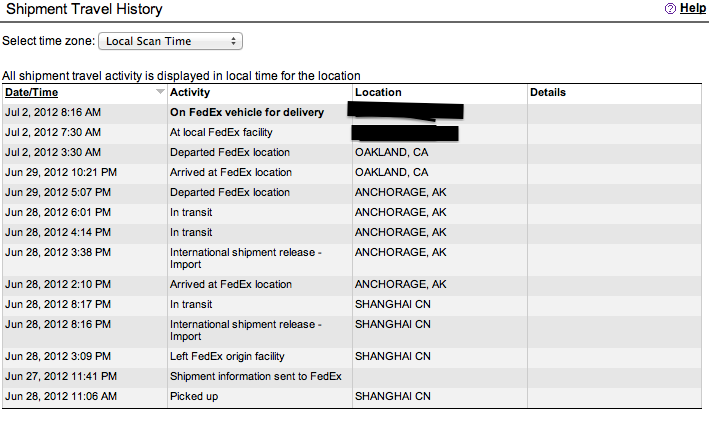Click the Jul 2, 2012 3:30 AM entry
The height and width of the screenshot is (421, 709).
(53, 152)
